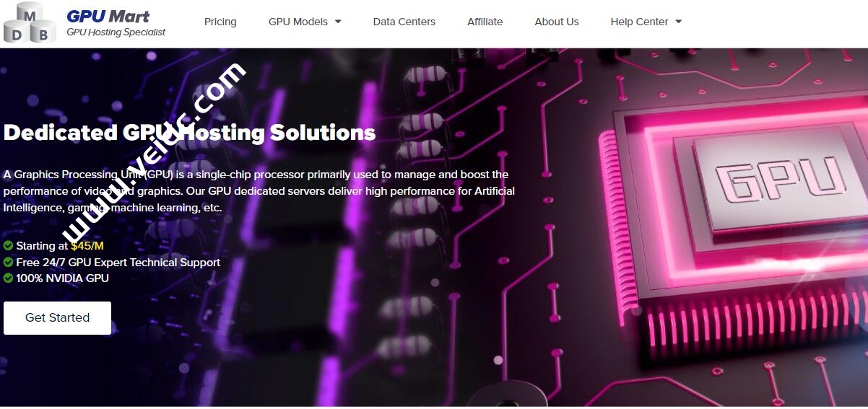The height and width of the screenshot is (409, 868).
Task: Open the Pricing page
Action: pos(220,22)
